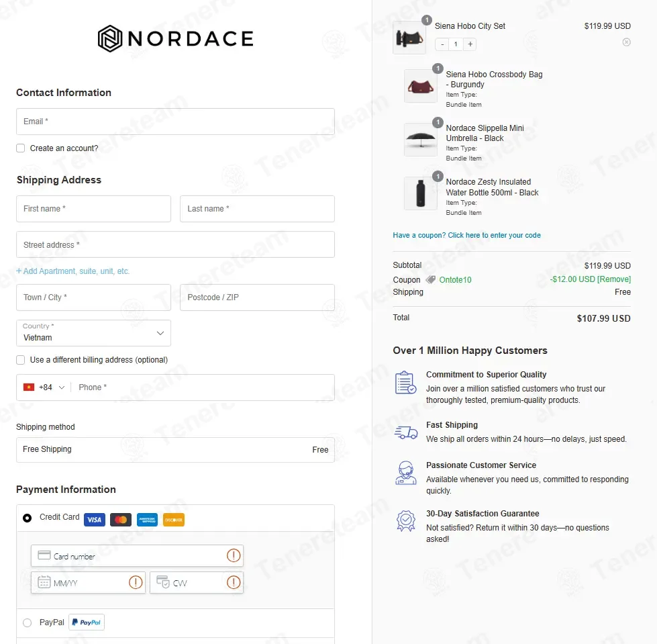Screen dimensions: 657x644
Task: Click the Mastercard icon
Action: tap(121, 520)
